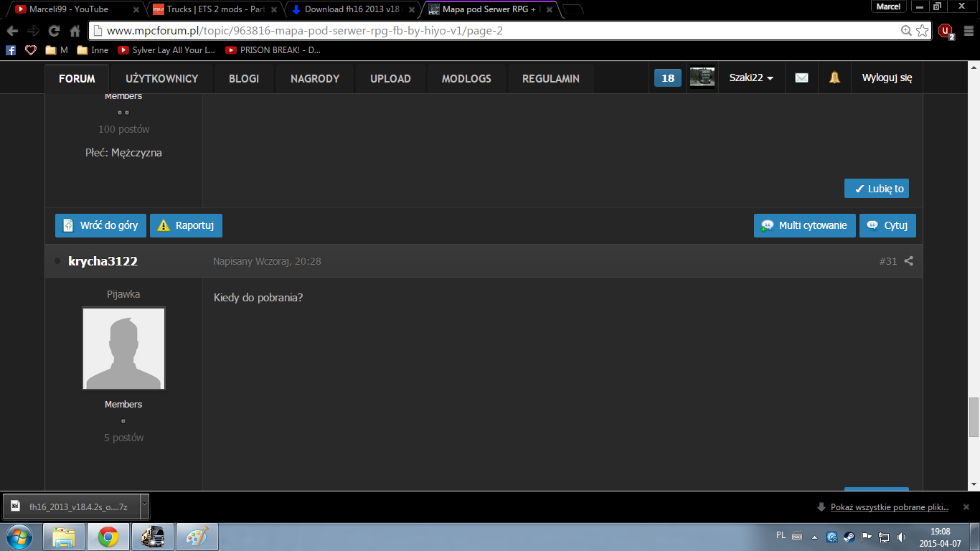Open the truck game taskbar icon
The image size is (980, 551).
tap(153, 537)
